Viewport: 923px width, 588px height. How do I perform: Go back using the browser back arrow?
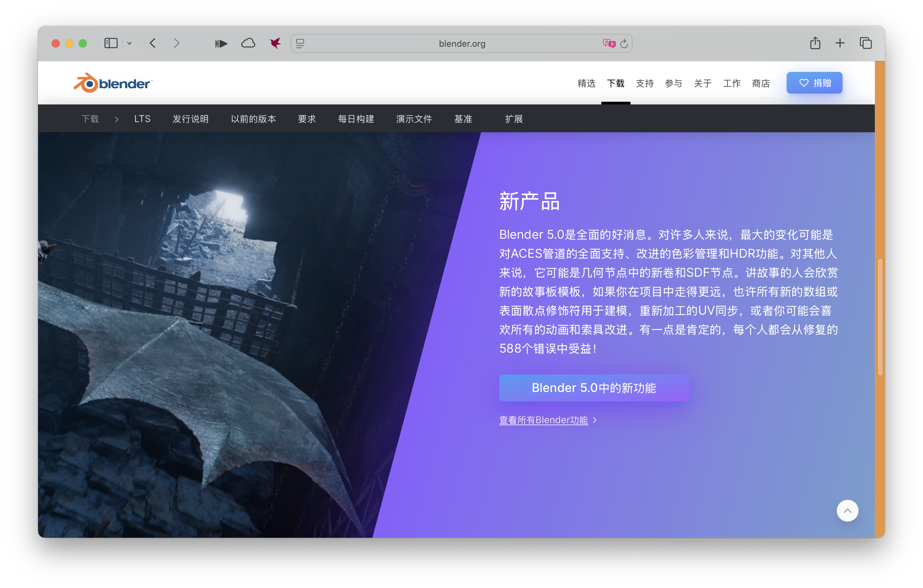pos(153,43)
